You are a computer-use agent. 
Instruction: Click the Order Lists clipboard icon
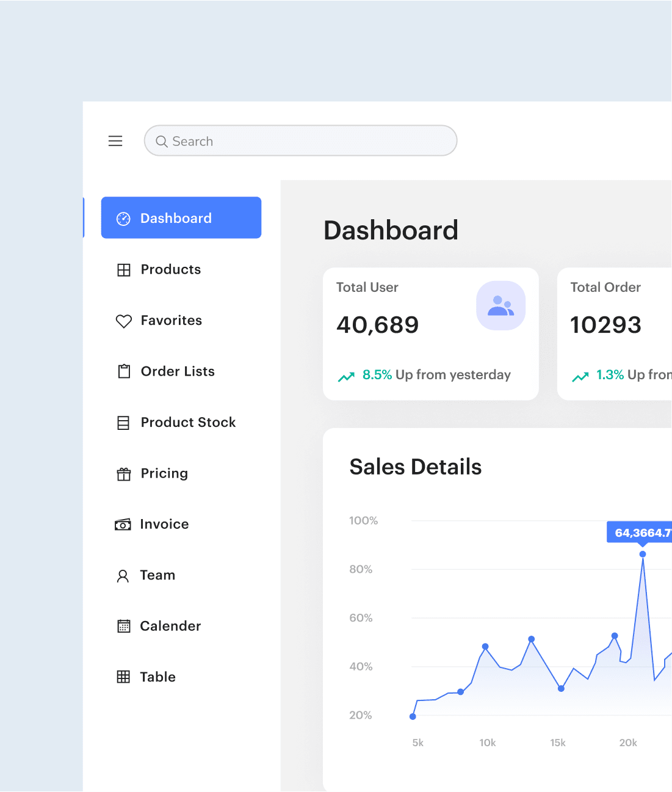(124, 371)
